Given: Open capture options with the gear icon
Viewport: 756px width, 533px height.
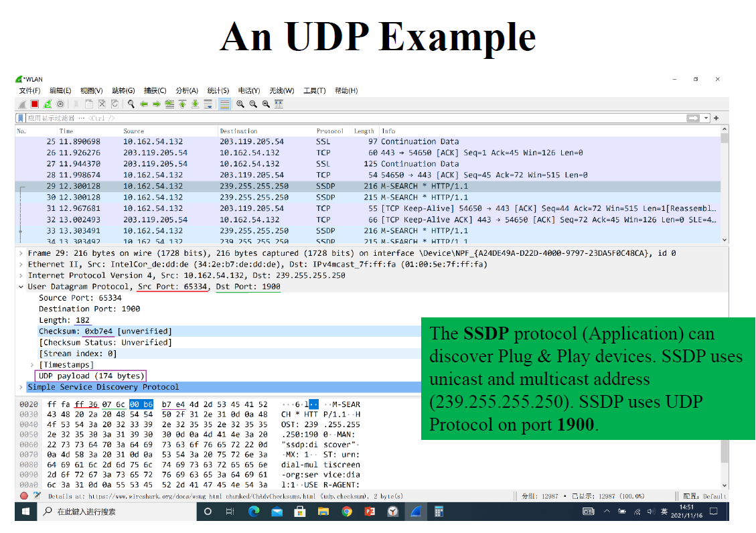Looking at the screenshot, I should [x=60, y=104].
